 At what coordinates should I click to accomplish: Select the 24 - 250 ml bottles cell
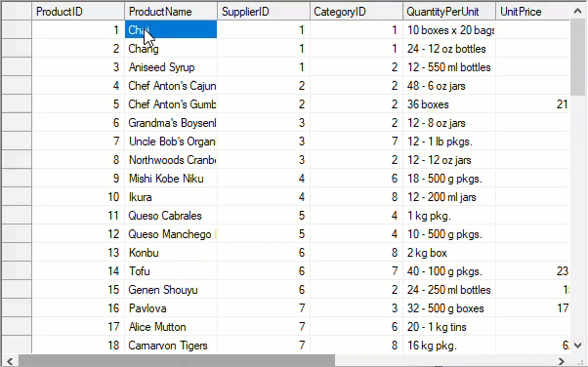[x=449, y=289]
